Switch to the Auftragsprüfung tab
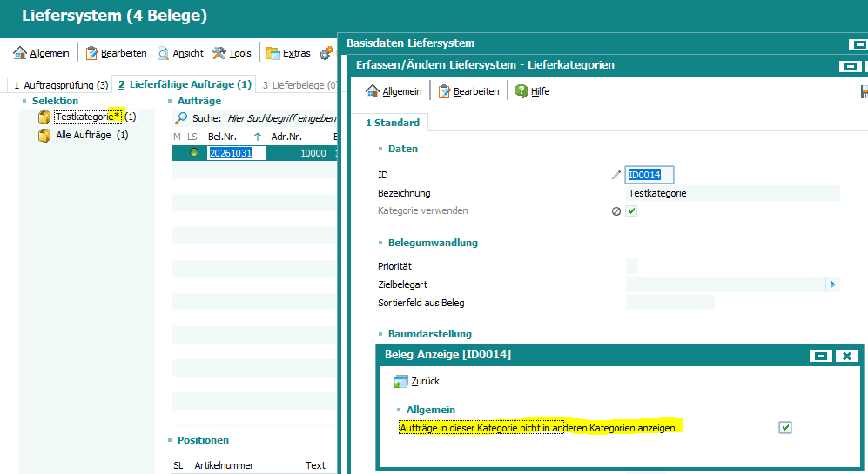 tap(59, 85)
